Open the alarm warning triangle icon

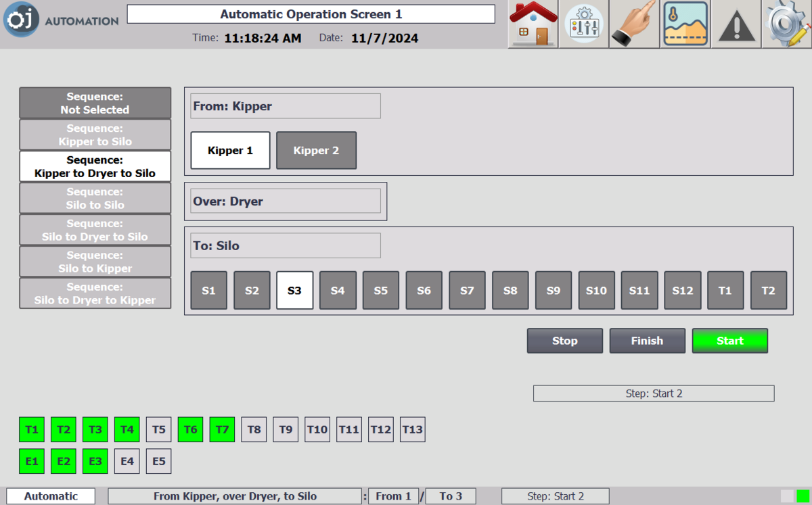pyautogui.click(x=736, y=25)
